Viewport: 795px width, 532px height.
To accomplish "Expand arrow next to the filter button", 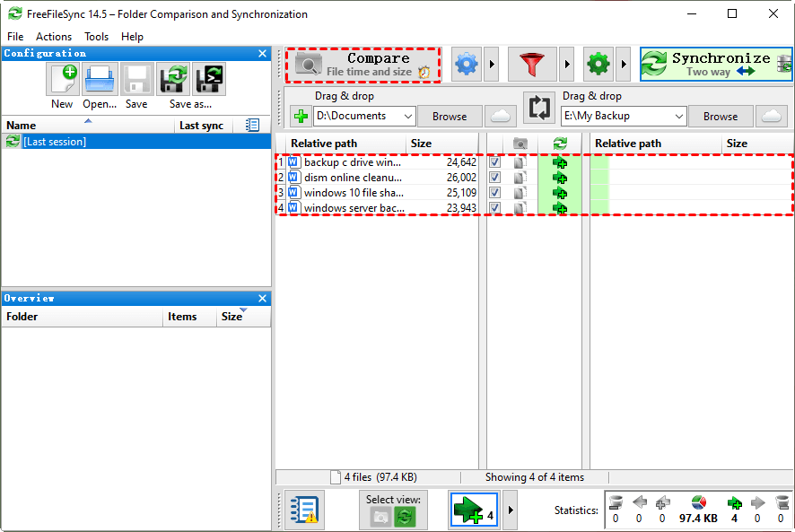I will coord(566,65).
